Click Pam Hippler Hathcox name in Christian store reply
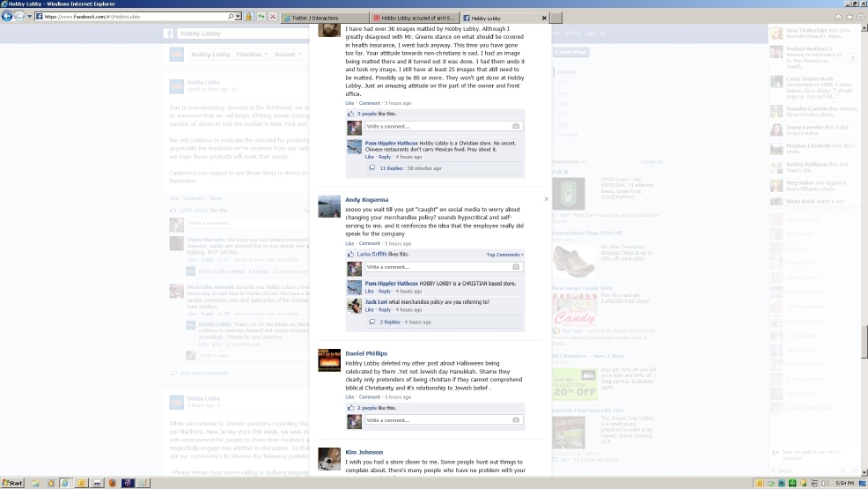The height and width of the screenshot is (489, 868). coord(392,143)
